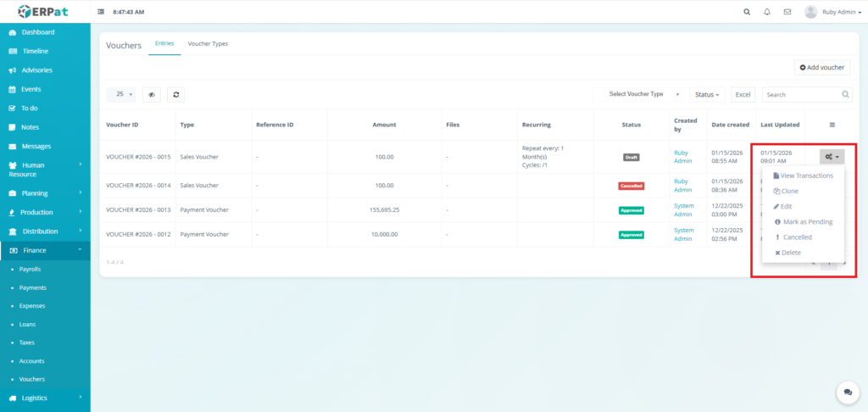Switch to the Entries tab

[164, 43]
